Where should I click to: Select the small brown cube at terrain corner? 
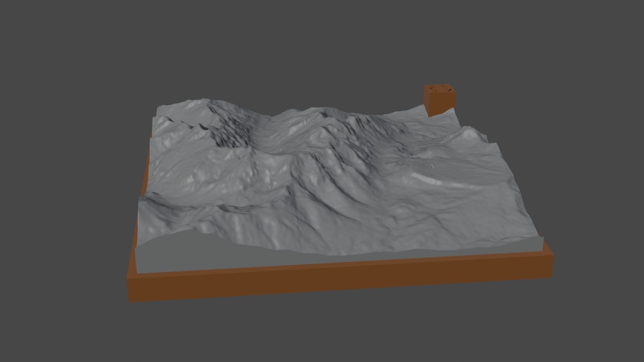coord(440,101)
